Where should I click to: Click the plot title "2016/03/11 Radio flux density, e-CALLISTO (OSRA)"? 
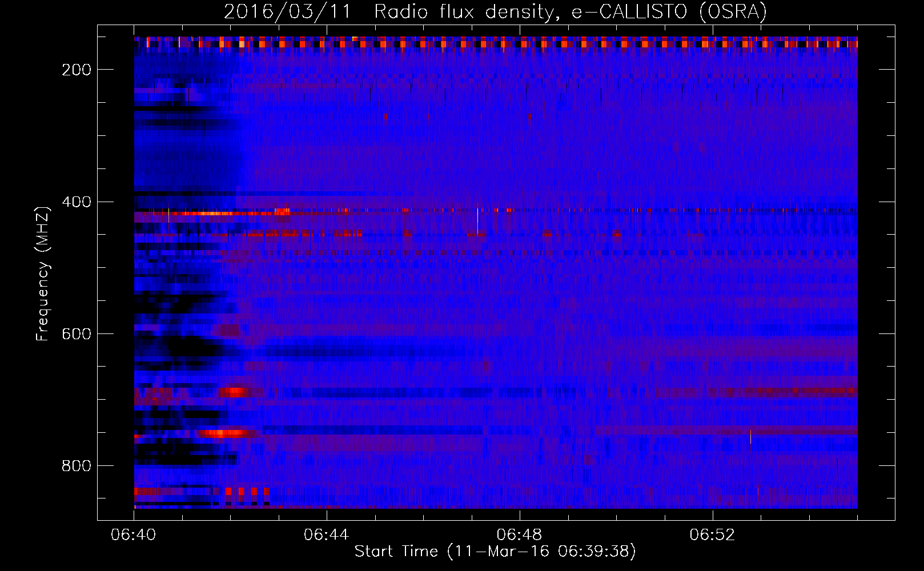click(495, 11)
